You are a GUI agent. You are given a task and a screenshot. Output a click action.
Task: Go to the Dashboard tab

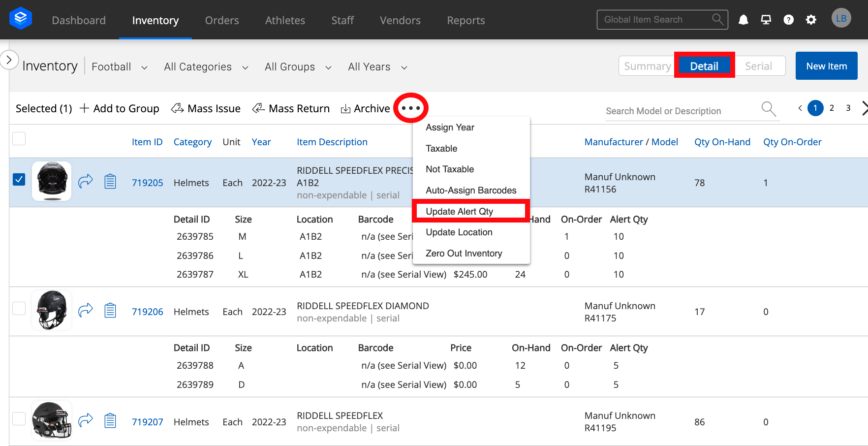[79, 20]
